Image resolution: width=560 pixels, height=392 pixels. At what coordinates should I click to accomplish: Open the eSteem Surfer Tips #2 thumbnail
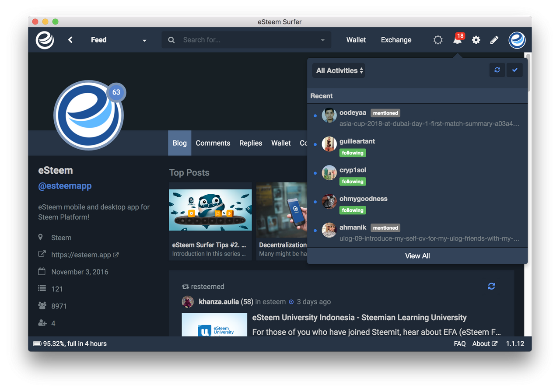tap(210, 210)
